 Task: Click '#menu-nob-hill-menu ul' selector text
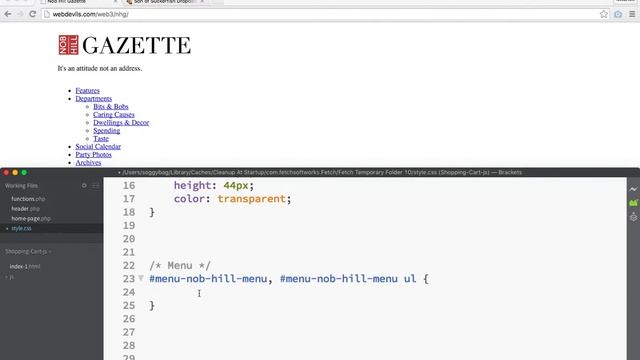tap(348, 279)
